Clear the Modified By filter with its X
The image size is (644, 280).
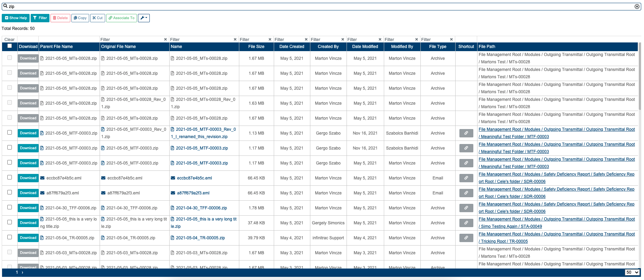(x=417, y=39)
